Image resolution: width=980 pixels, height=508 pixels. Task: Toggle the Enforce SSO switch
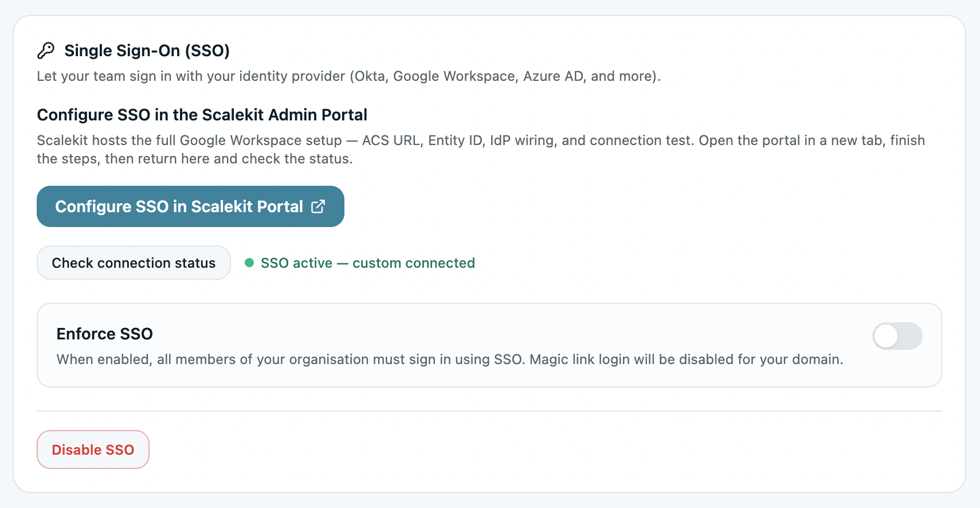point(897,336)
